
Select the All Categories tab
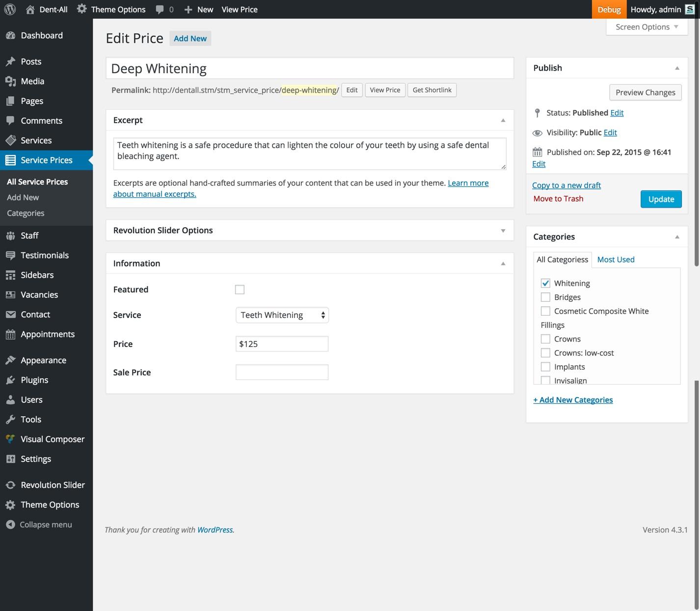point(562,260)
